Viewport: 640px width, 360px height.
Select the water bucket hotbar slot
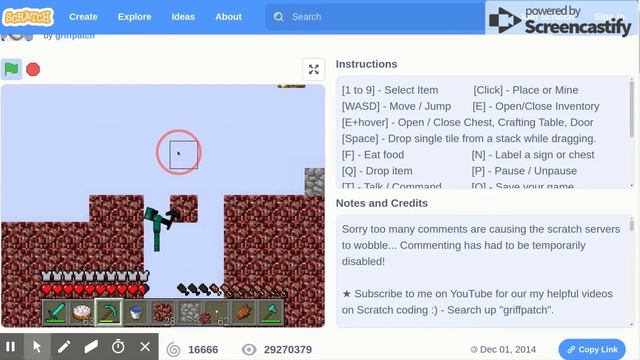(135, 312)
